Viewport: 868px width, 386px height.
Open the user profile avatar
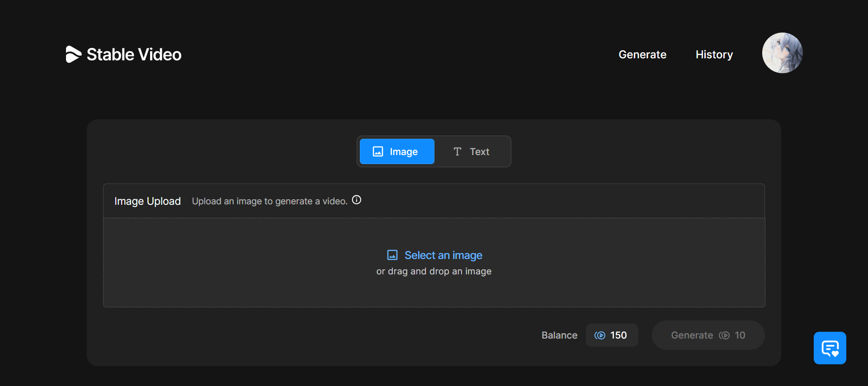click(782, 53)
